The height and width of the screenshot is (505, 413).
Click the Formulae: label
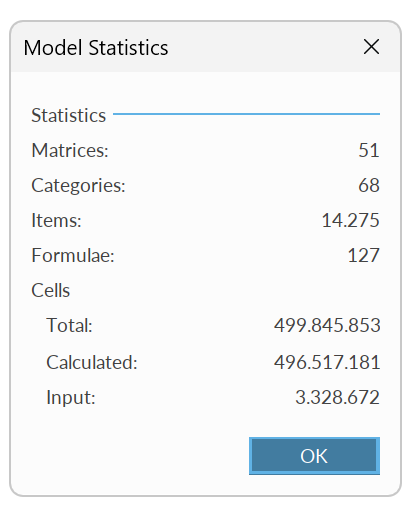[73, 255]
